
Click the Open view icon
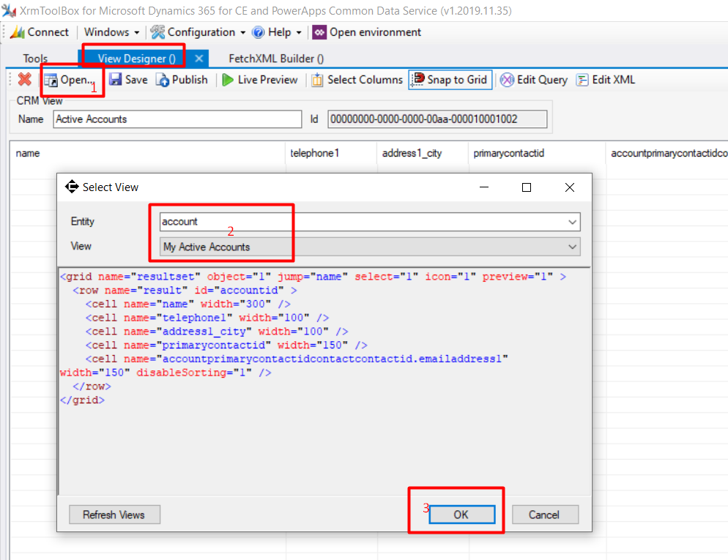(x=51, y=80)
